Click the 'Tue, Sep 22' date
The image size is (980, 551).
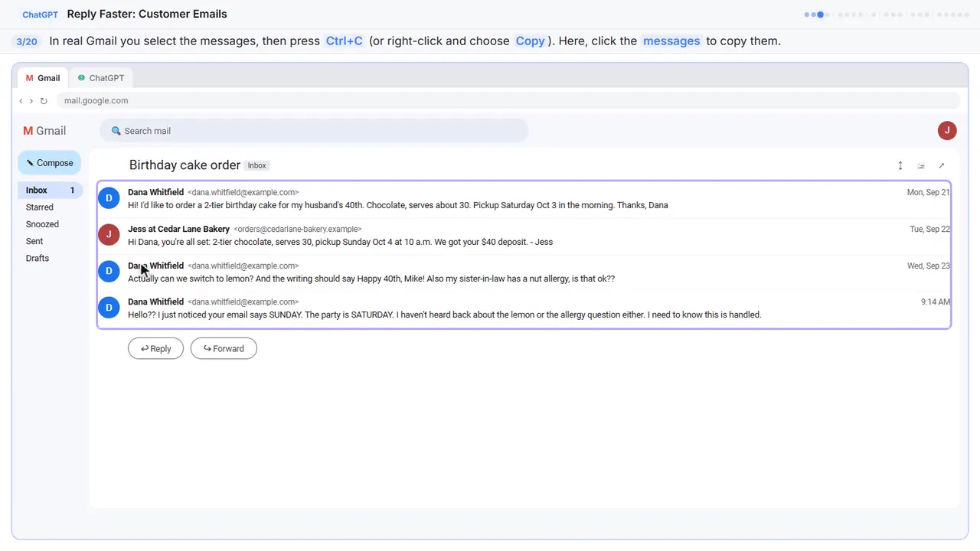click(929, 229)
